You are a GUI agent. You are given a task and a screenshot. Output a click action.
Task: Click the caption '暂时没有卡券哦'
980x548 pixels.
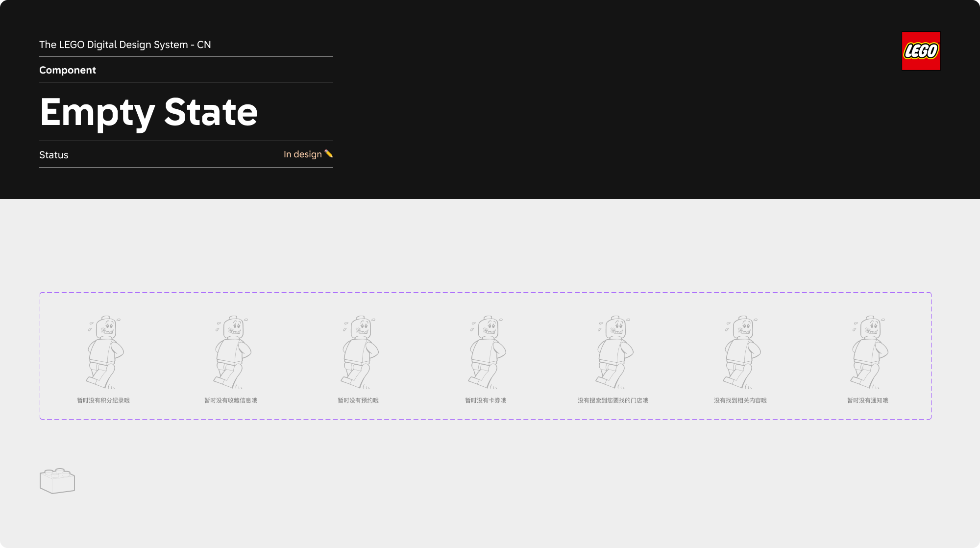pos(485,400)
